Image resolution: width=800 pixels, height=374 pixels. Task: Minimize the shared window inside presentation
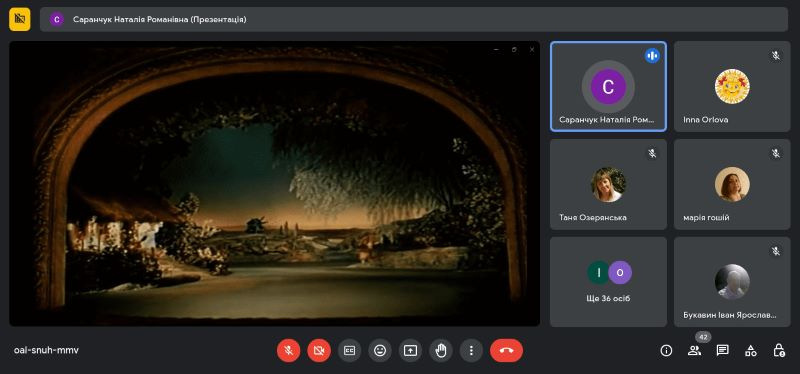496,49
